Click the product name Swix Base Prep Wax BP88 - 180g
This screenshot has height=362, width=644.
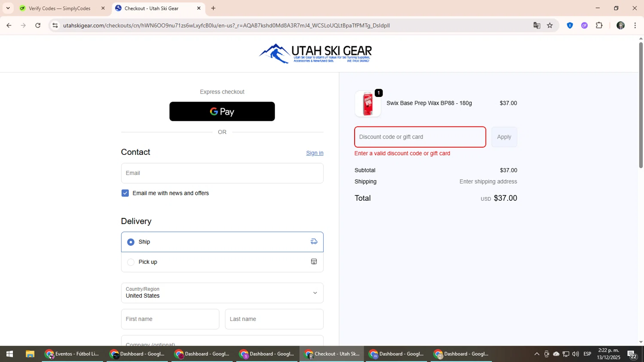(429, 103)
